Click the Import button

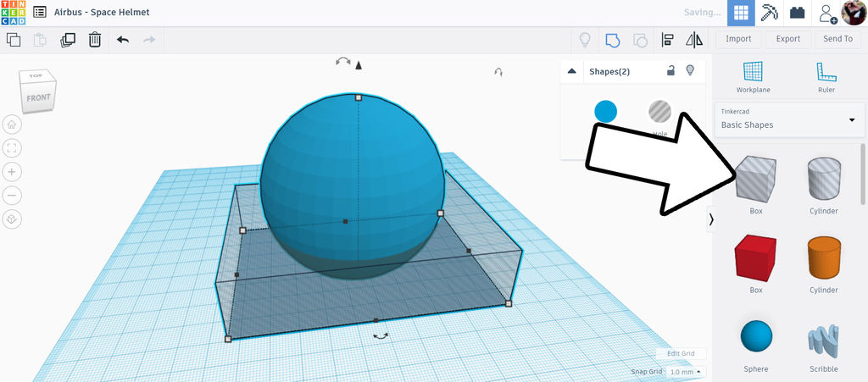point(738,39)
